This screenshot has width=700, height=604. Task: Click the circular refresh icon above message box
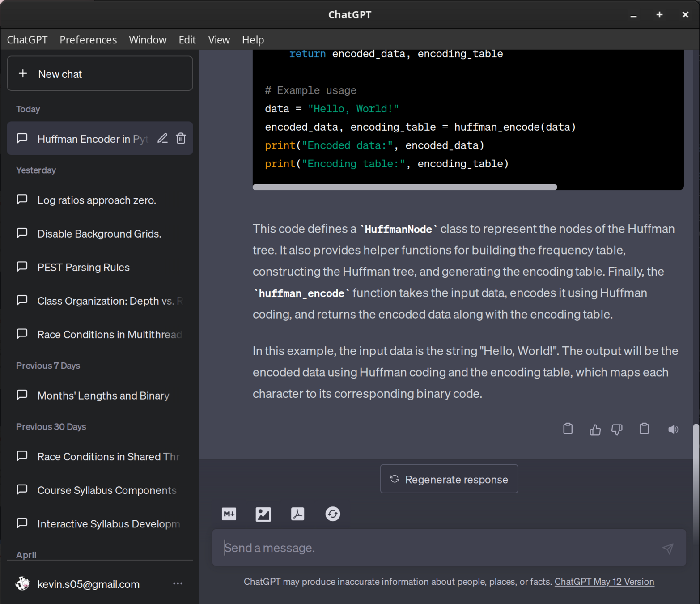332,514
